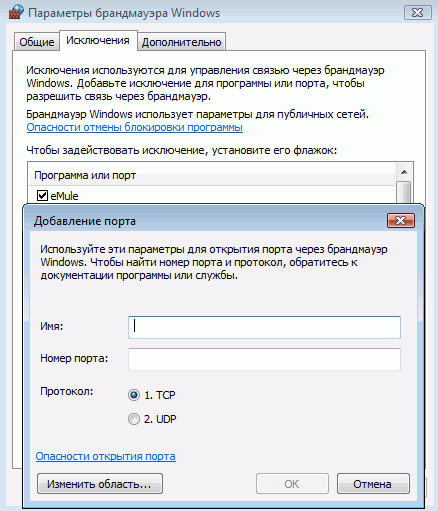Click the exceptions list scroll up arrow

[x=404, y=172]
